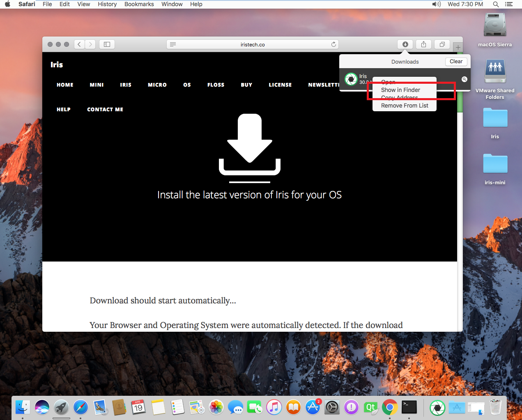The image size is (522, 420).
Task: Open the Share toolbar button
Action: coord(423,44)
